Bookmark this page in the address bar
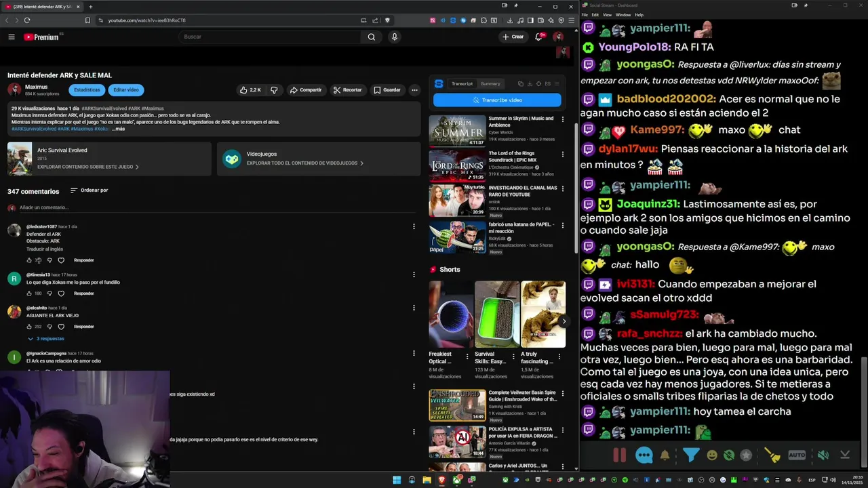Image resolution: width=868 pixels, height=488 pixels. 87,20
